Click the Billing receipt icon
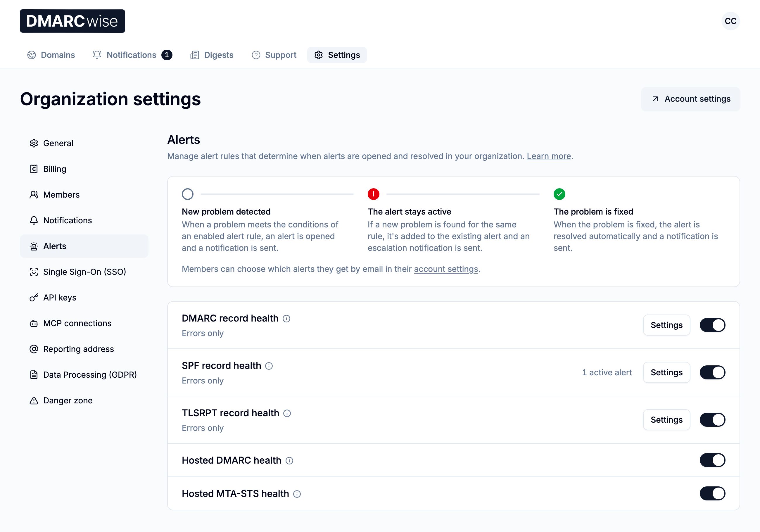Image resolution: width=760 pixels, height=532 pixels. click(34, 169)
